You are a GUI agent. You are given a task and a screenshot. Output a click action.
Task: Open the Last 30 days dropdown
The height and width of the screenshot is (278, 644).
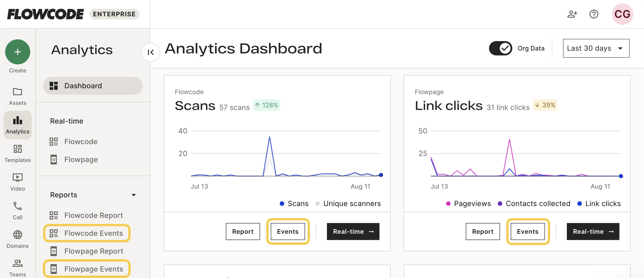pos(596,48)
